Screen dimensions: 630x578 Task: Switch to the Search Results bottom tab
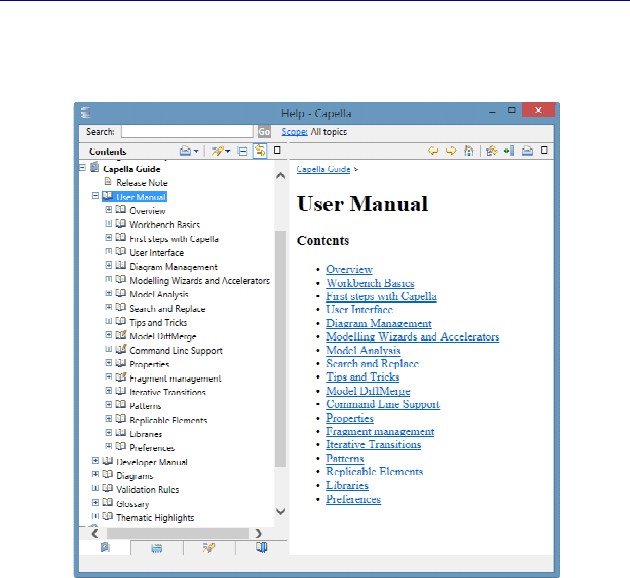pyautogui.click(x=209, y=548)
